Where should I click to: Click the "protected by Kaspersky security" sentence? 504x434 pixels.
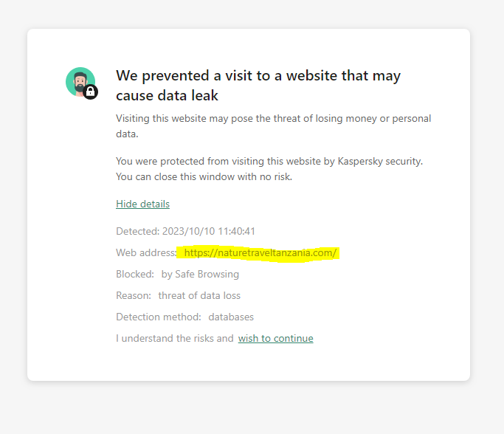coord(269,161)
